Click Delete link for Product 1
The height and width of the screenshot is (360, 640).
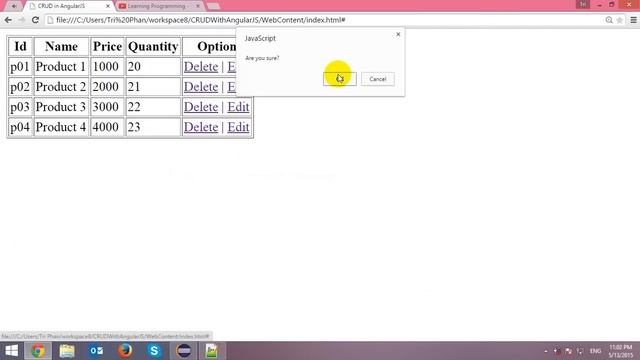point(201,67)
